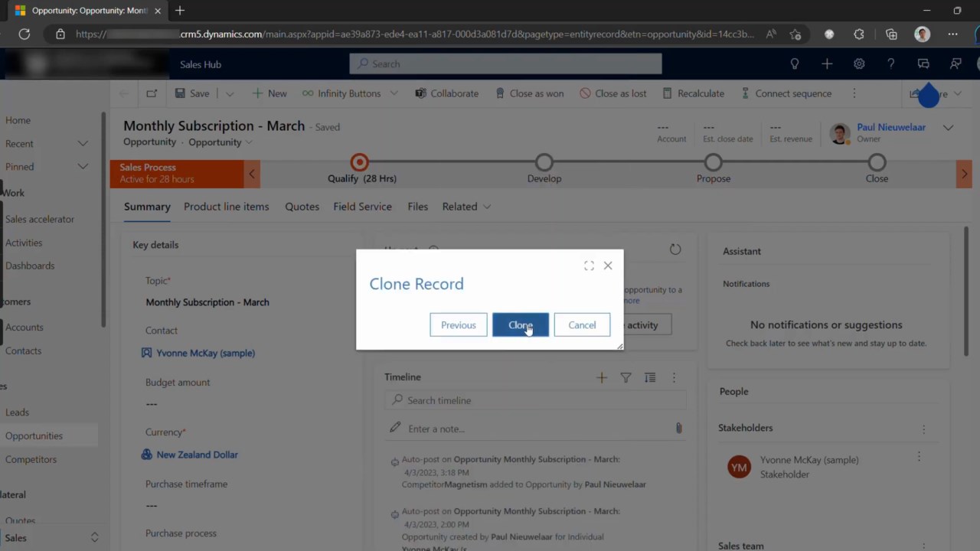980x551 pixels.
Task: Switch to the Summary tab
Action: point(147,207)
